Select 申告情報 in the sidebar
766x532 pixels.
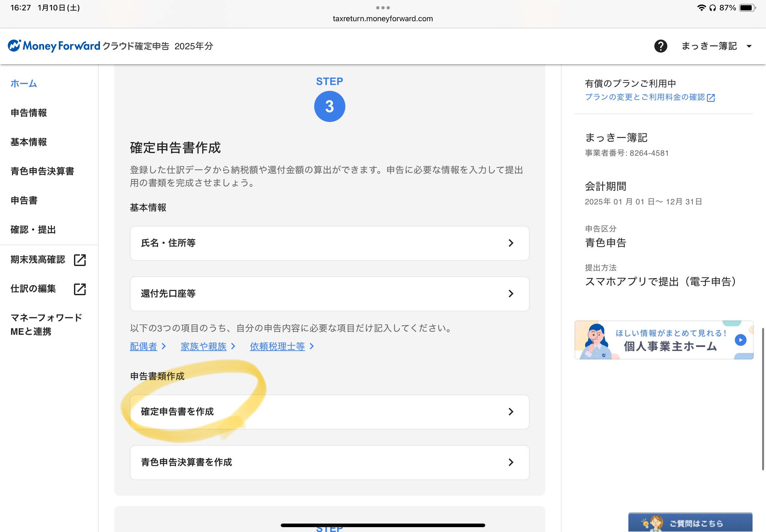29,113
